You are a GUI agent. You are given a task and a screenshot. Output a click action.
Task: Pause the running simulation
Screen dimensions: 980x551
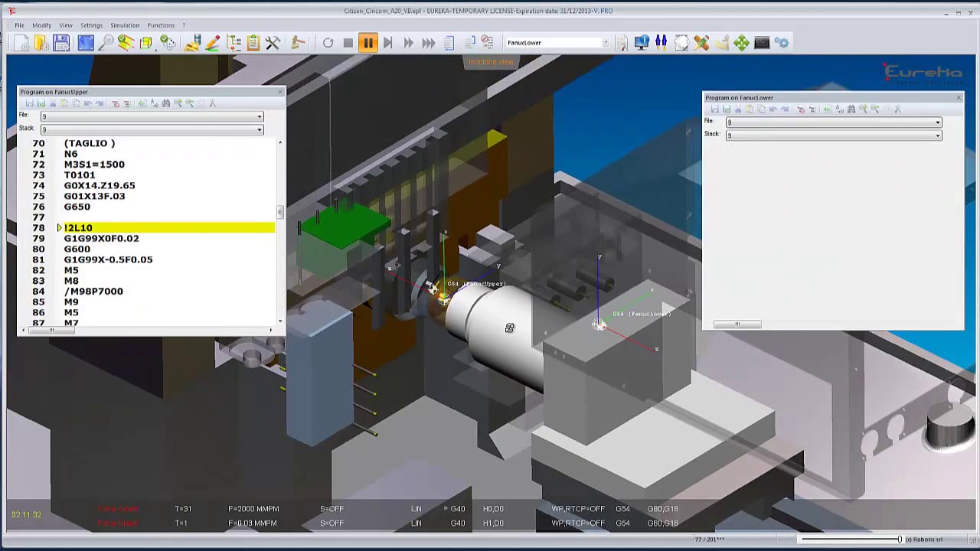[368, 43]
